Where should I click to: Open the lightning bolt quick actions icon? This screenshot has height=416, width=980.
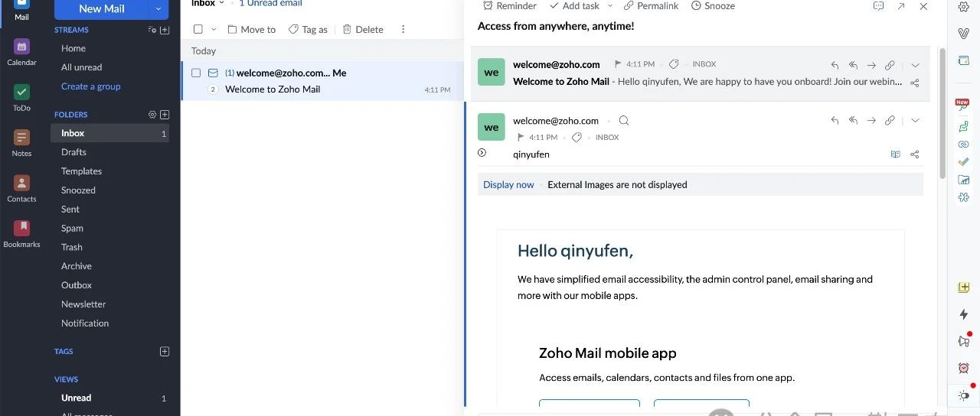click(x=964, y=314)
